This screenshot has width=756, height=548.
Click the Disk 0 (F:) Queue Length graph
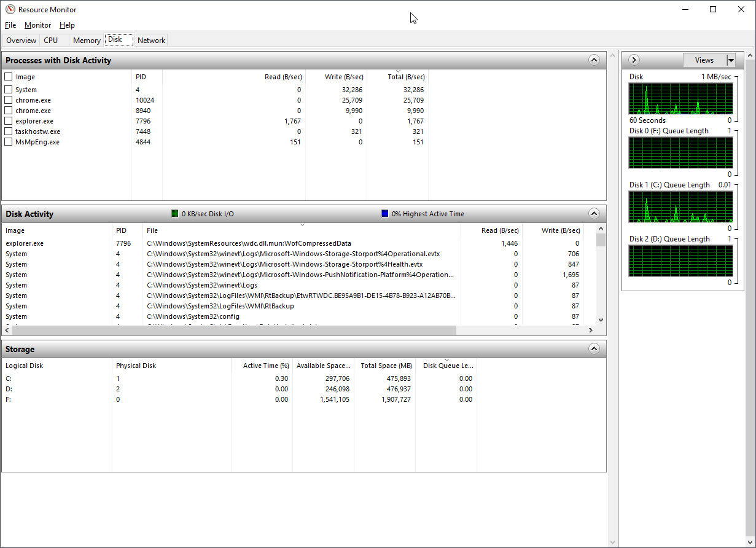coord(680,152)
